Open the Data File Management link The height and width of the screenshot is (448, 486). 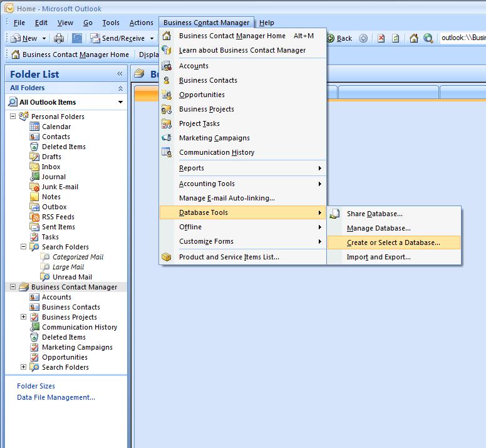coord(56,397)
